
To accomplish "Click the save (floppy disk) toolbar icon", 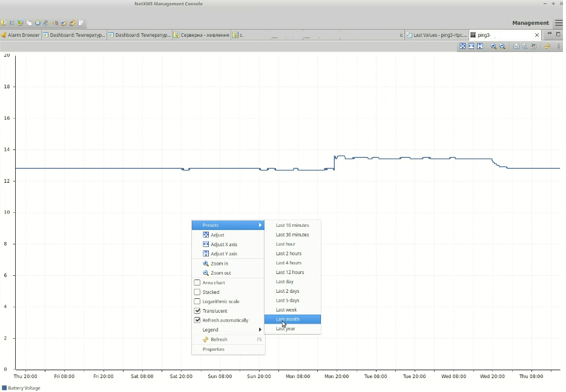I will [516, 46].
